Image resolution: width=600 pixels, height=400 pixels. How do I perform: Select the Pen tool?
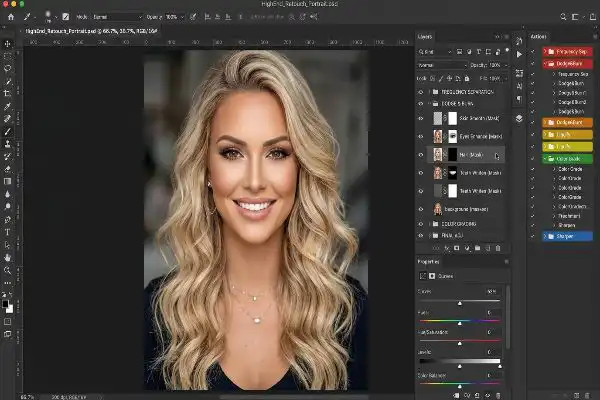click(x=7, y=219)
